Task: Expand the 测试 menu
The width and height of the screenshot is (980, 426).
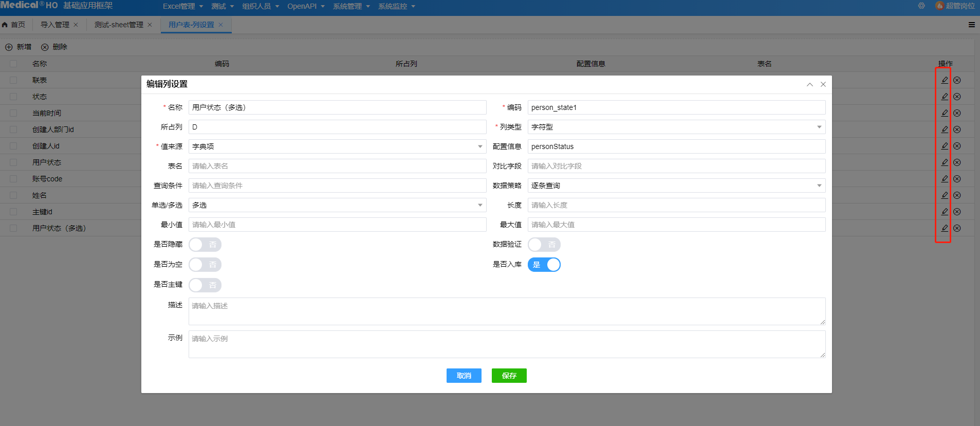Action: 223,6
